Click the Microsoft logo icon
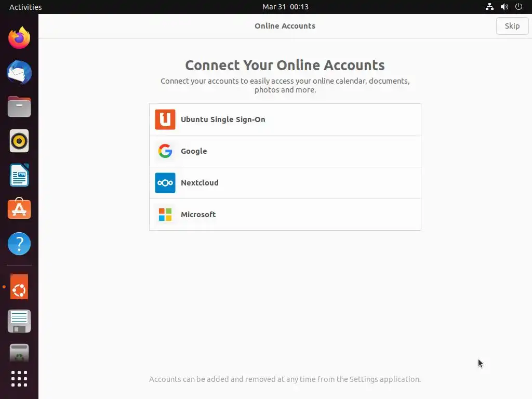Image resolution: width=532 pixels, height=399 pixels. tap(165, 215)
